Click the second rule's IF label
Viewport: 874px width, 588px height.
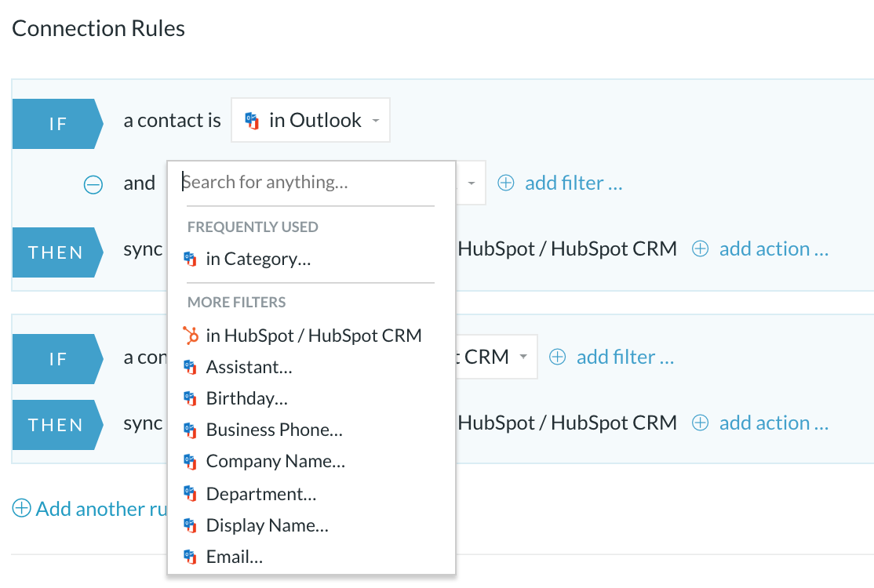click(x=58, y=359)
